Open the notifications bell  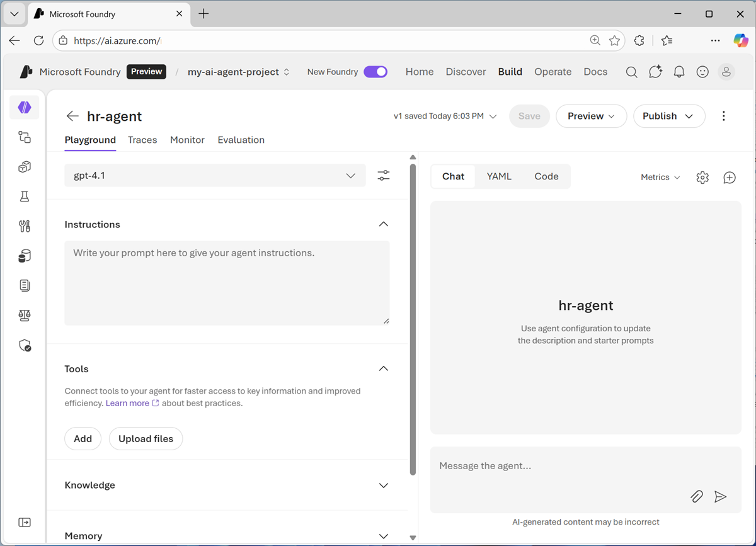click(x=679, y=72)
